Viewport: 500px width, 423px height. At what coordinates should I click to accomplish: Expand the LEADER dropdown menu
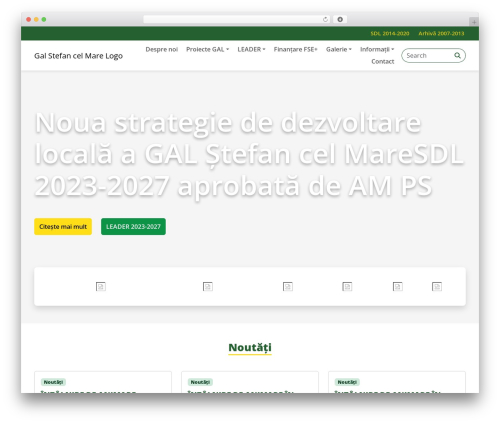[x=251, y=49]
